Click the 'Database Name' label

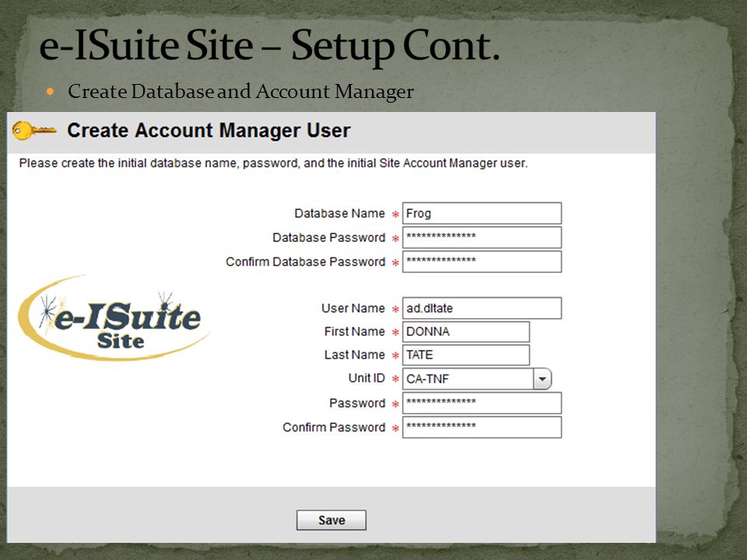pyautogui.click(x=339, y=213)
